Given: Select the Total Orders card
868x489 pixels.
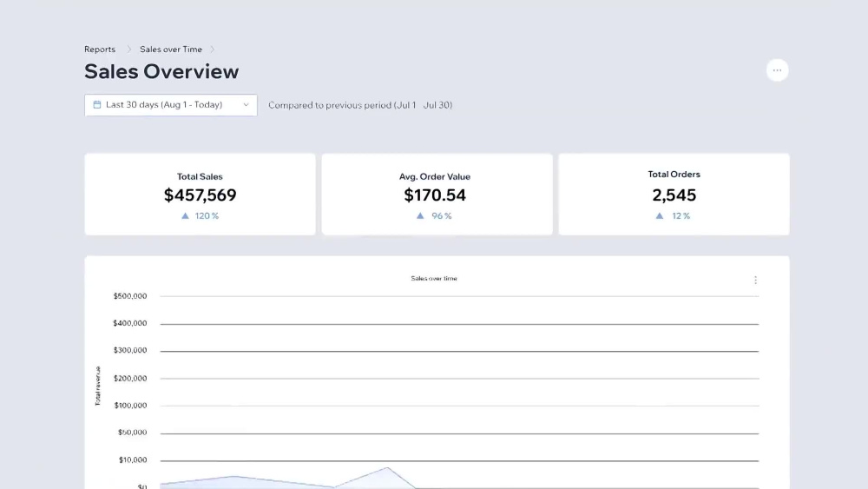Looking at the screenshot, I should click(x=674, y=195).
